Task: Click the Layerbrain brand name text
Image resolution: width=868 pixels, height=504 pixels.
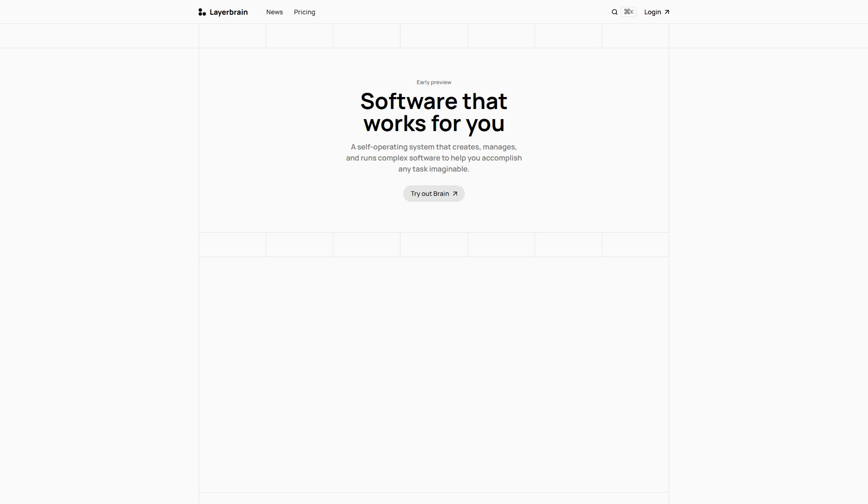Action: coord(228,12)
